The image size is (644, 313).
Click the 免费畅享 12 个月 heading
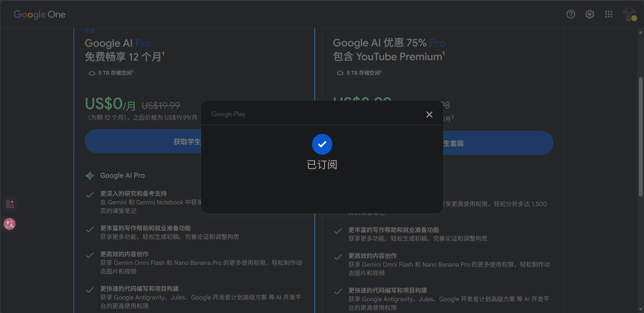125,56
